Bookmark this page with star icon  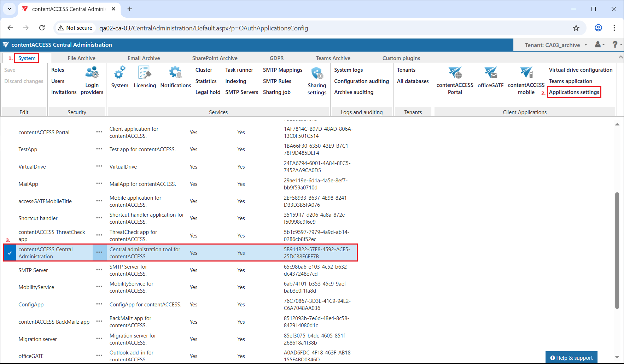tap(576, 28)
